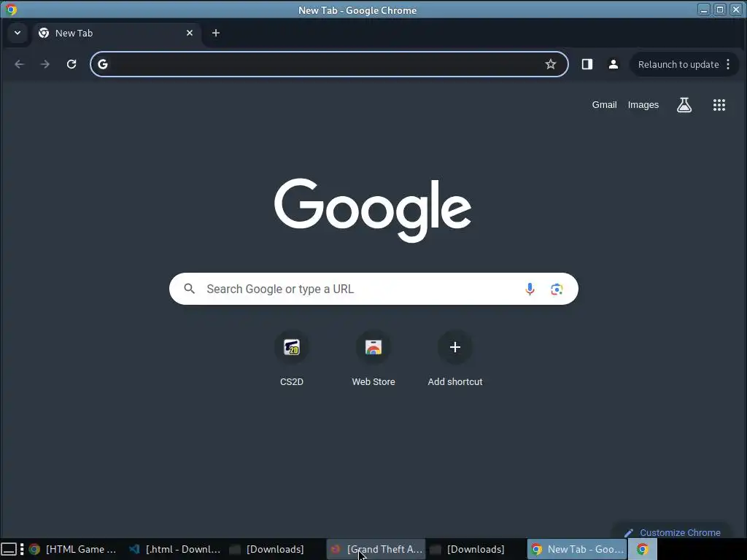The width and height of the screenshot is (747, 560).
Task: Search by image with Google Lens icon
Action: 557,289
